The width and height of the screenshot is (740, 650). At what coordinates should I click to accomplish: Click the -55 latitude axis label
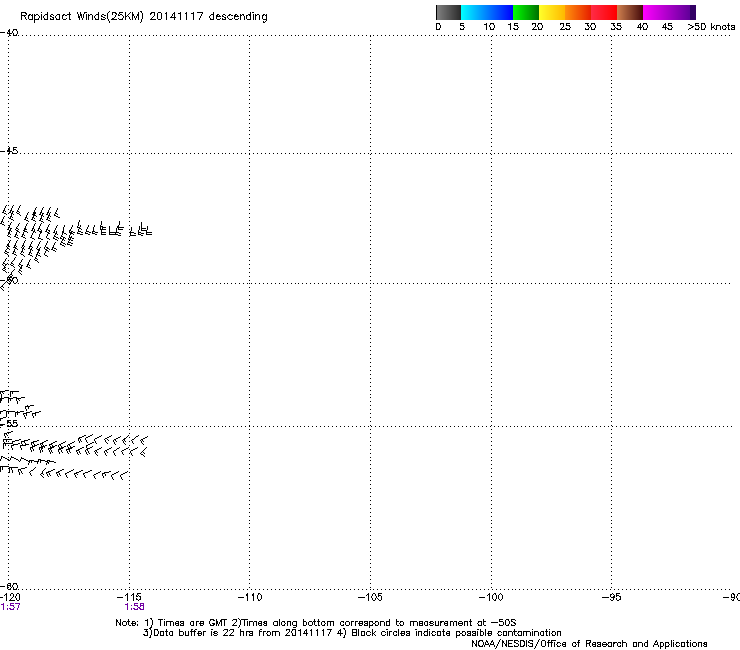click(9, 423)
